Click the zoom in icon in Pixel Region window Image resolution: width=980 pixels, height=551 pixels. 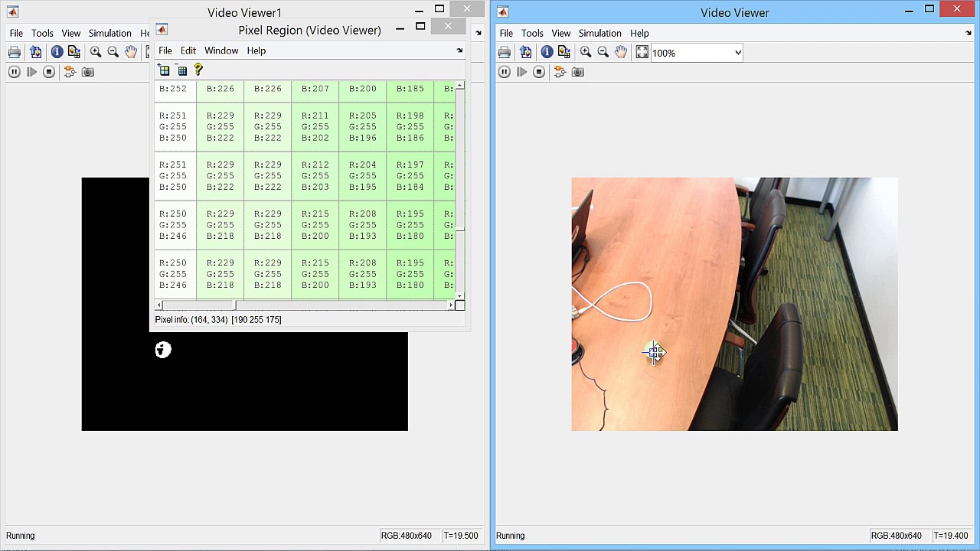(x=164, y=70)
